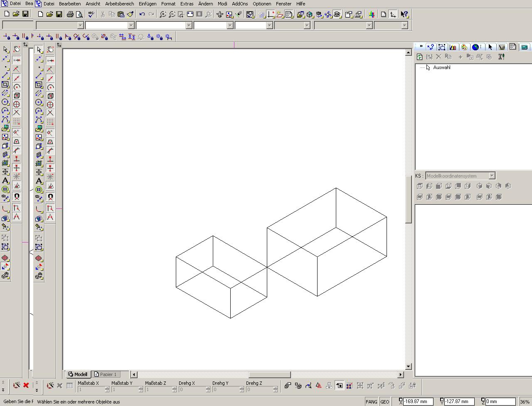Click the New document icon in the main toolbar
Viewport: 532px width, 406px height.
pyautogui.click(x=40, y=14)
